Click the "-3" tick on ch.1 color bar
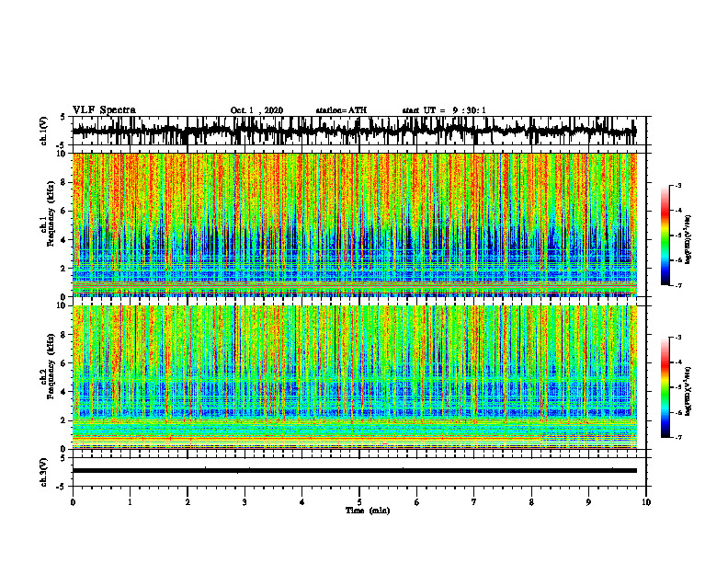 [678, 186]
